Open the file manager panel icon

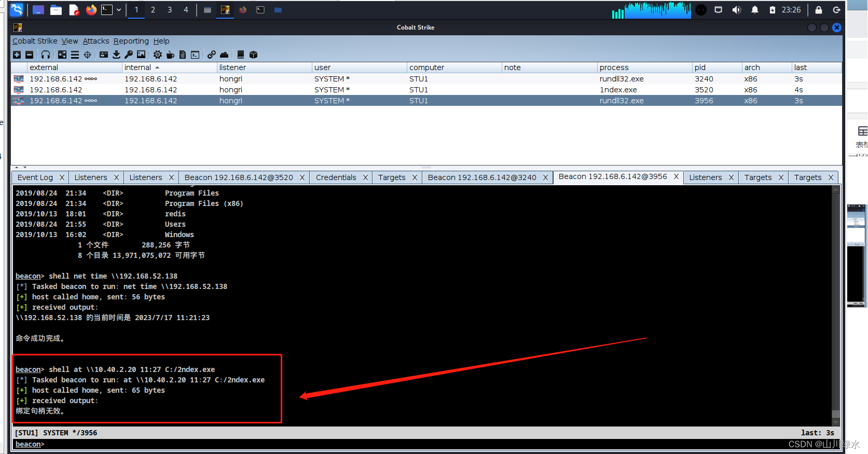[x=56, y=9]
